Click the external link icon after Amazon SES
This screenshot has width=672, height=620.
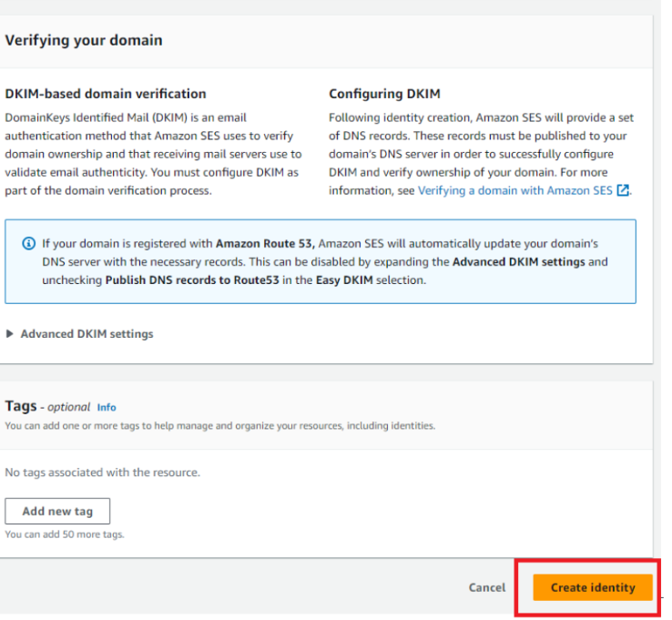click(623, 190)
